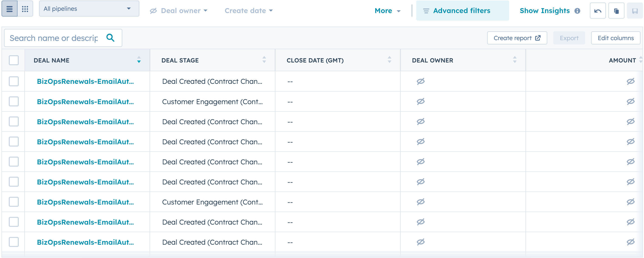Toggle the select all deals checkbox
Viewport: 644px width, 258px height.
pos(14,60)
